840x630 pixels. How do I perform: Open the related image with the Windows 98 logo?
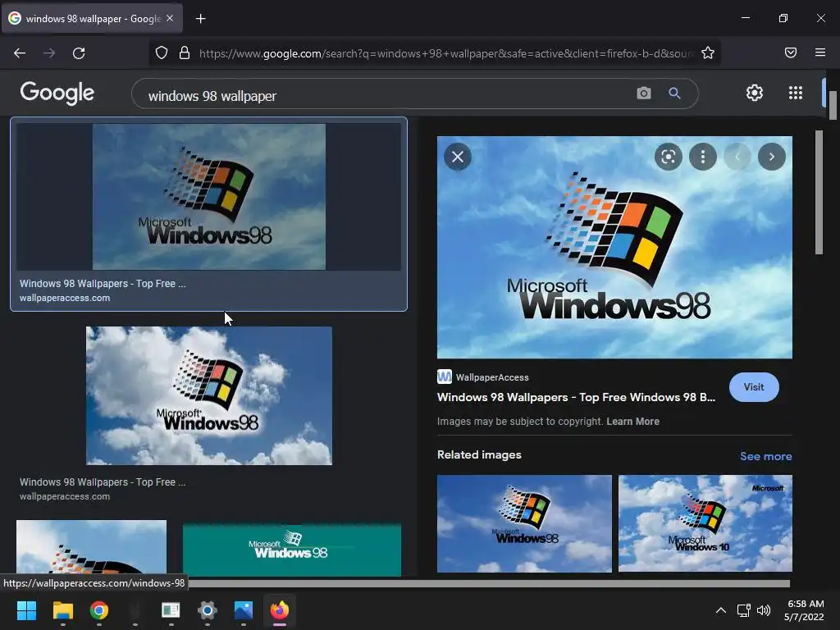[524, 523]
